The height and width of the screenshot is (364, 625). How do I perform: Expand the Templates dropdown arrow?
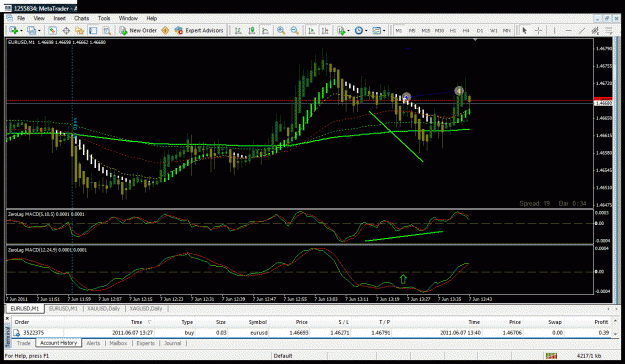[384, 31]
